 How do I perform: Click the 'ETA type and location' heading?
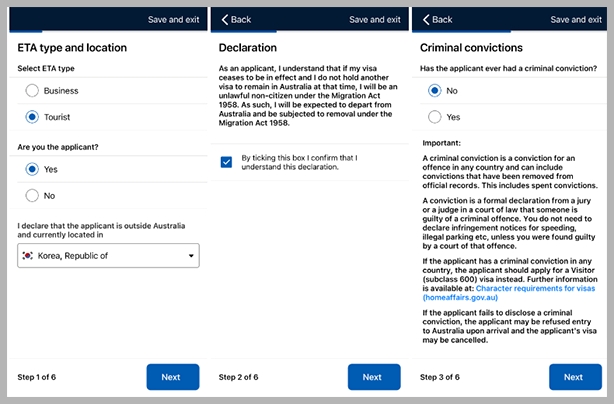[72, 48]
